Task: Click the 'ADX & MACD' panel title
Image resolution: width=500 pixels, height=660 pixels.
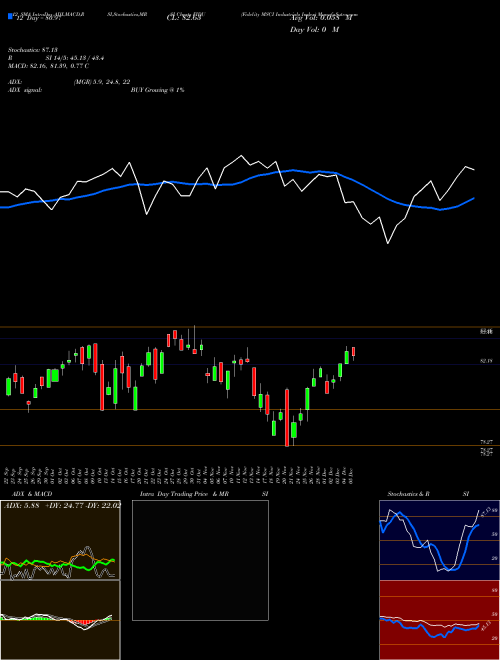Action: [x=32, y=494]
